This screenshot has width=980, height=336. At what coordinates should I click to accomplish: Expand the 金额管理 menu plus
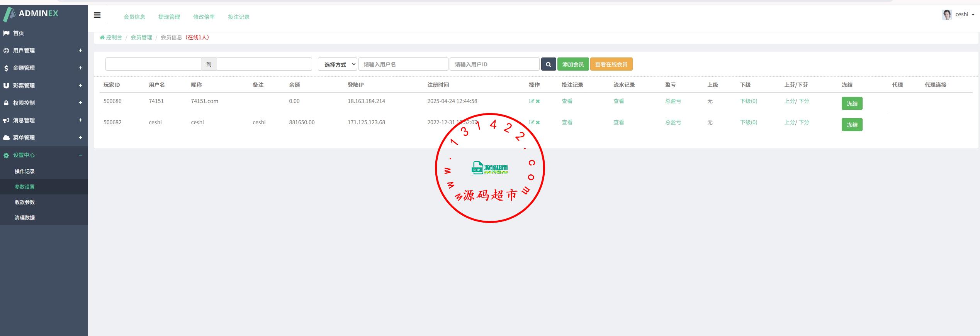(x=80, y=68)
